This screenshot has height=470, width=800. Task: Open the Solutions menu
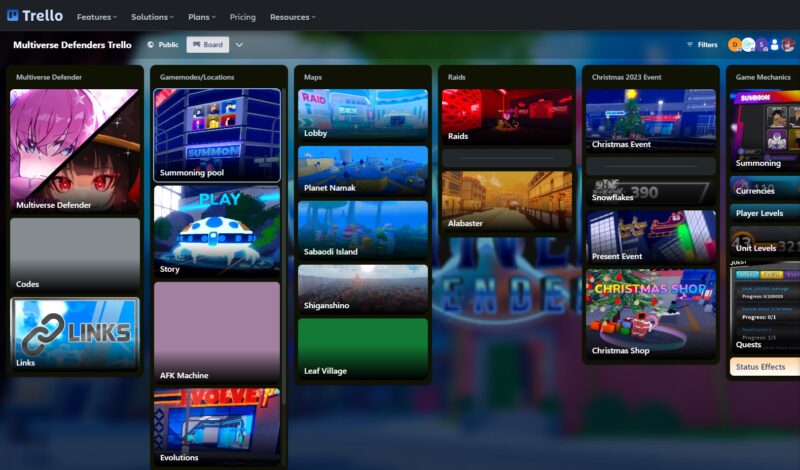pos(152,17)
